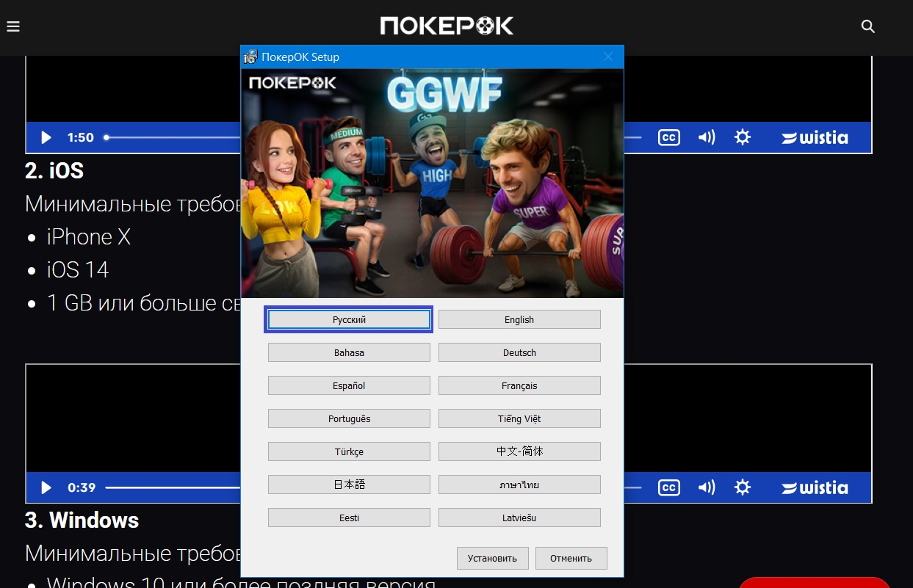913x588 pixels.
Task: Mute the 0:39 video volume
Action: click(x=706, y=487)
